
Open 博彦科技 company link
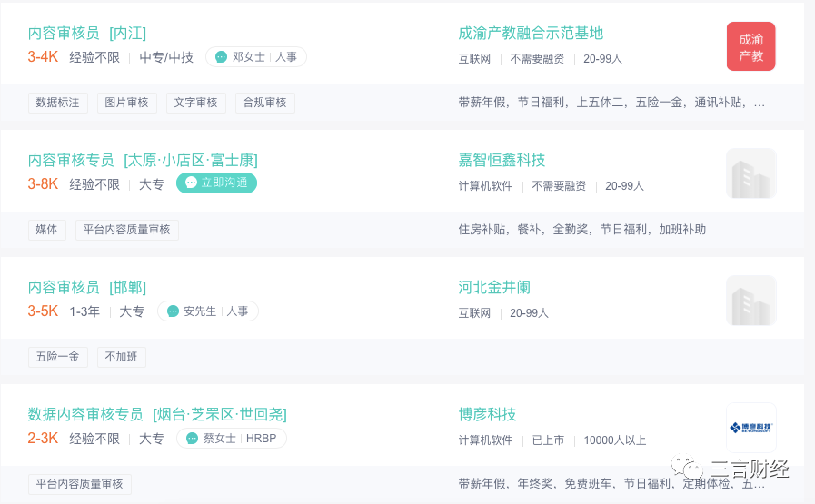point(487,415)
